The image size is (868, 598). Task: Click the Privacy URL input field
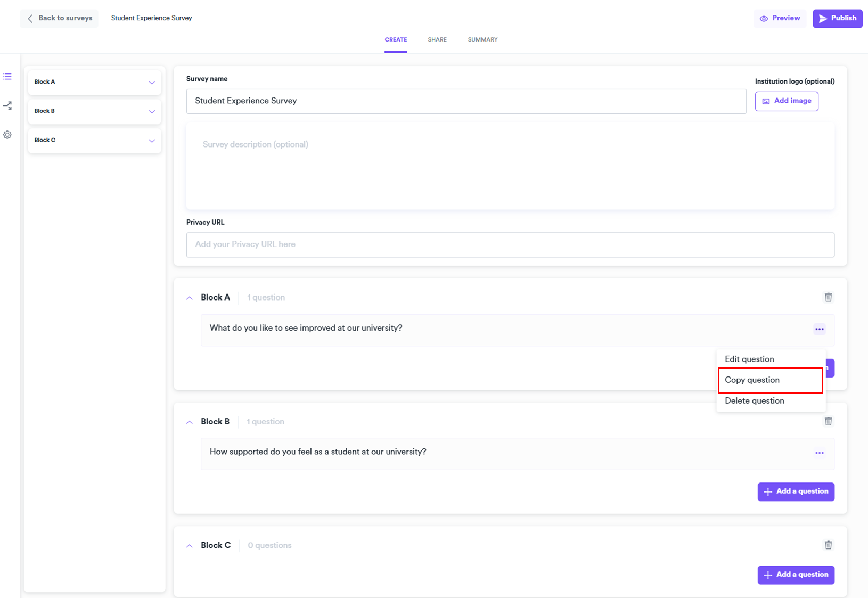tap(510, 244)
